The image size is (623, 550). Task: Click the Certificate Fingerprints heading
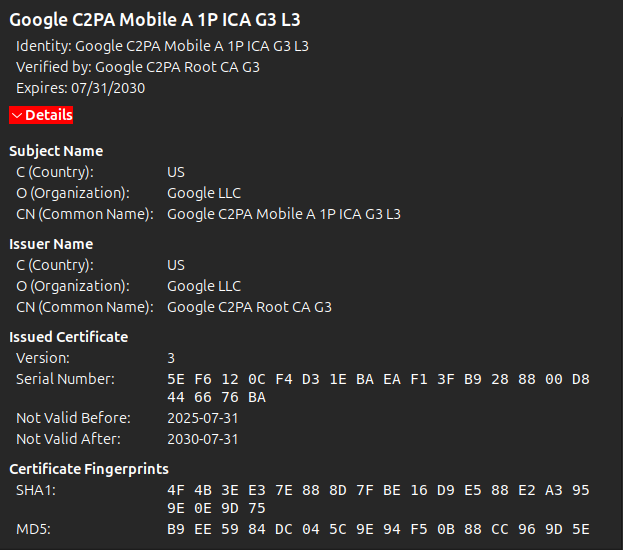[x=89, y=469]
